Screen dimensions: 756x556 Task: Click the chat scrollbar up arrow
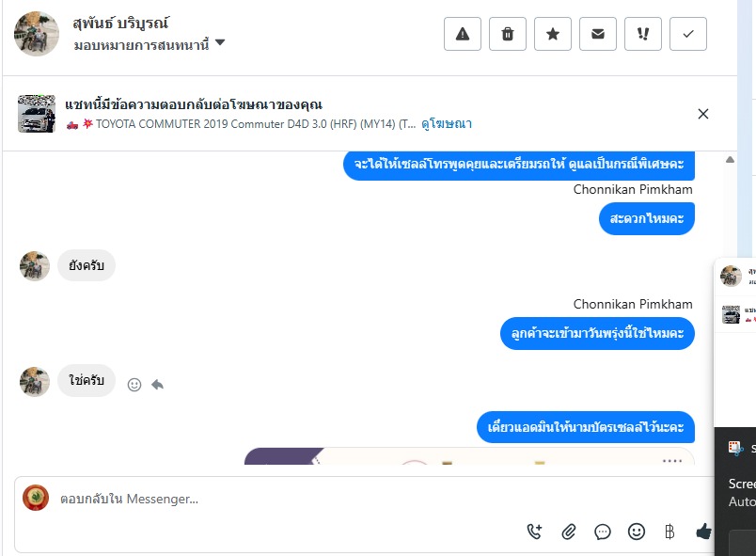click(x=730, y=160)
